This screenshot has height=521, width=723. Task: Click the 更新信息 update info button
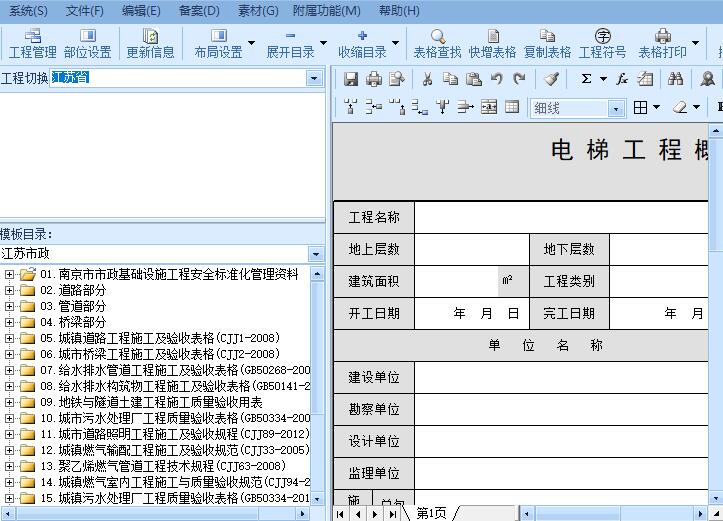[150, 44]
